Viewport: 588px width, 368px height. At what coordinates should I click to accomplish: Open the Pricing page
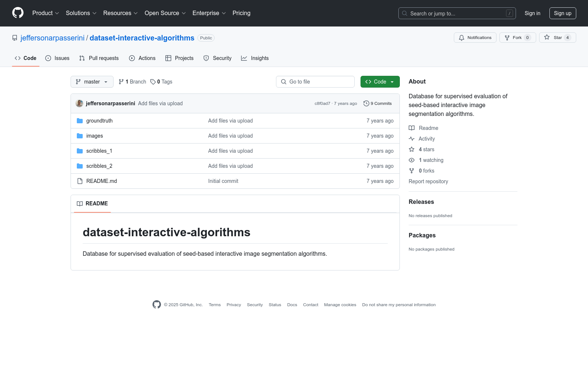pos(241,13)
